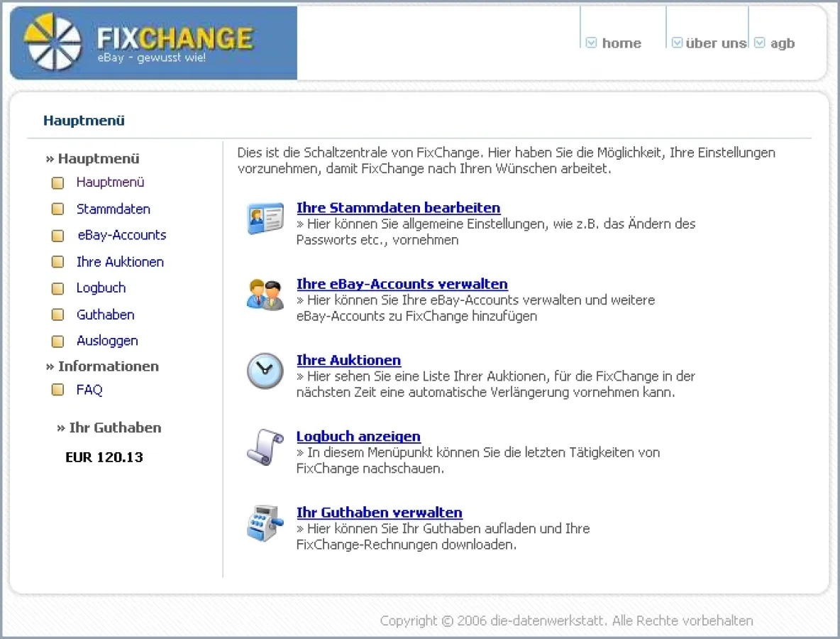Click the bullet icon next to FAQ
Screen dimensions: 840x639
[x=58, y=390]
